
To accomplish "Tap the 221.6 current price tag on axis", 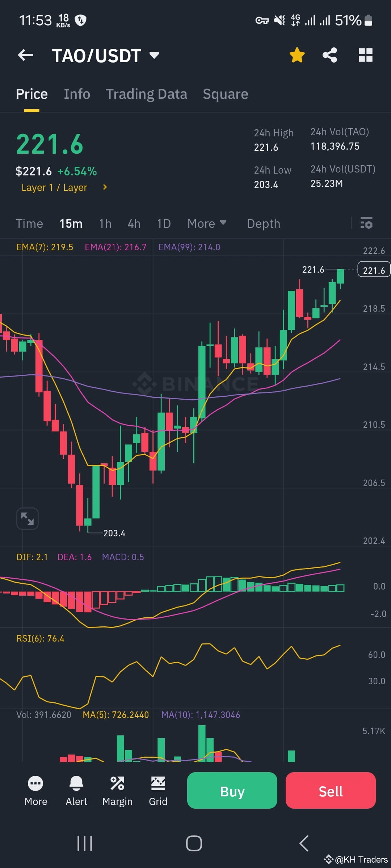I will pyautogui.click(x=374, y=269).
